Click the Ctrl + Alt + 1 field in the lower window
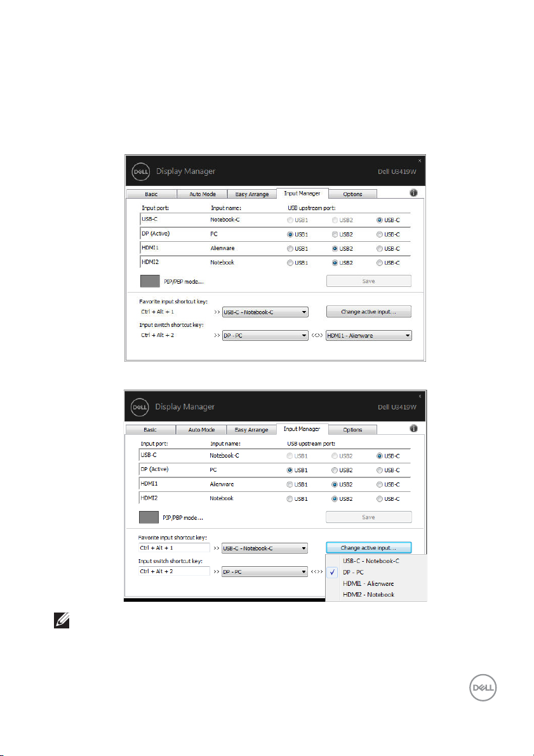The width and height of the screenshot is (534, 756). click(x=174, y=547)
